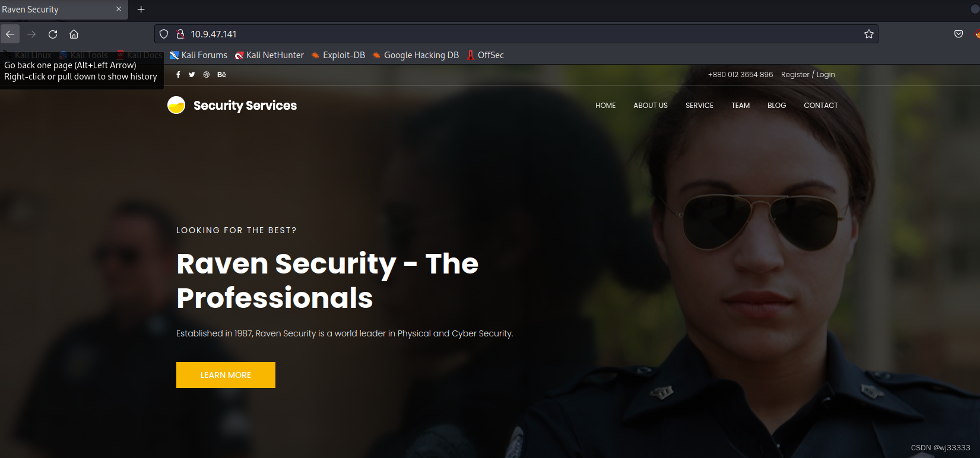Open the Pocket save icon
The width and height of the screenshot is (980, 458).
point(959,34)
